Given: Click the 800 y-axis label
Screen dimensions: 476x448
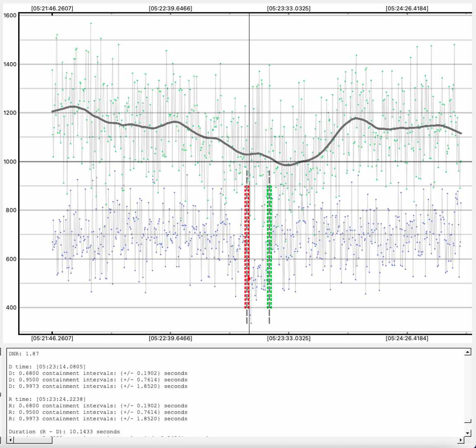Looking at the screenshot, I should pyautogui.click(x=11, y=210).
